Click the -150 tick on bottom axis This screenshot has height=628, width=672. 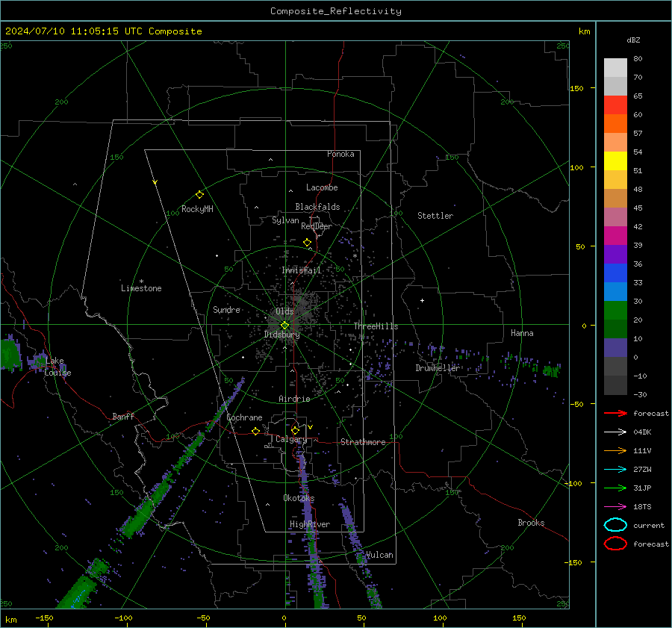coord(44,618)
